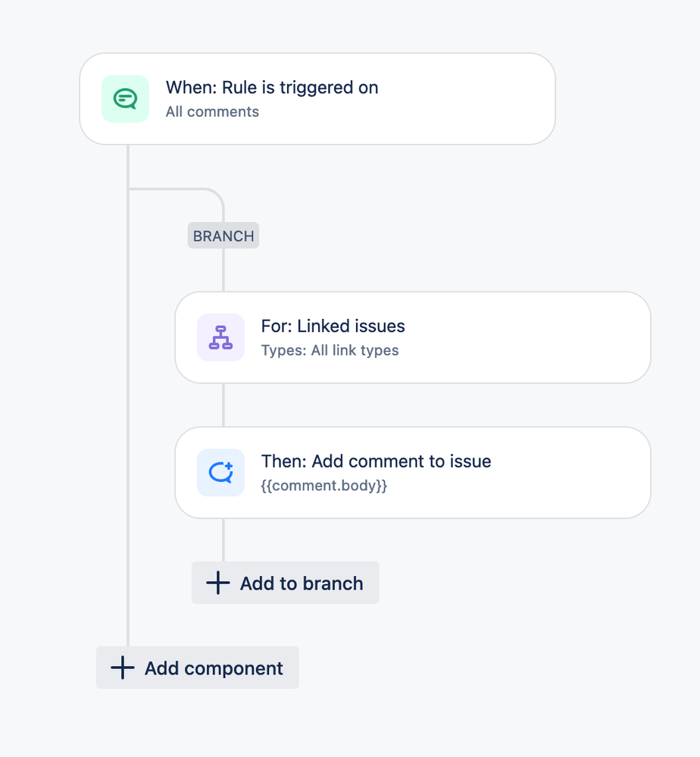The height and width of the screenshot is (757, 700).
Task: Click the Add component button
Action: click(x=198, y=668)
